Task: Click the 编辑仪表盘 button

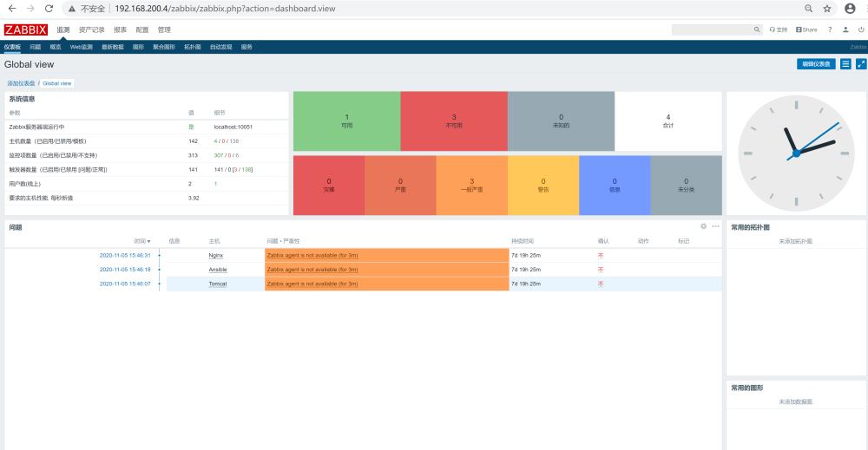Action: pos(816,64)
